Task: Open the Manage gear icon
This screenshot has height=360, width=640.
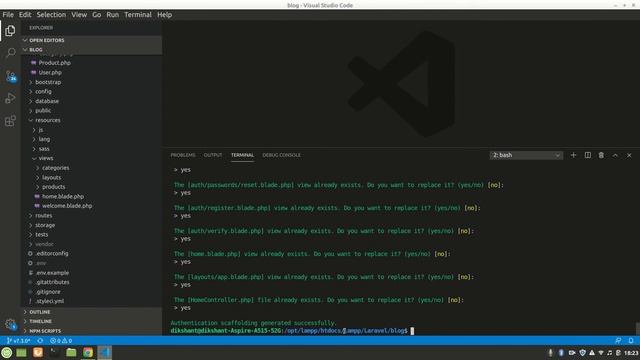Action: tap(11, 324)
